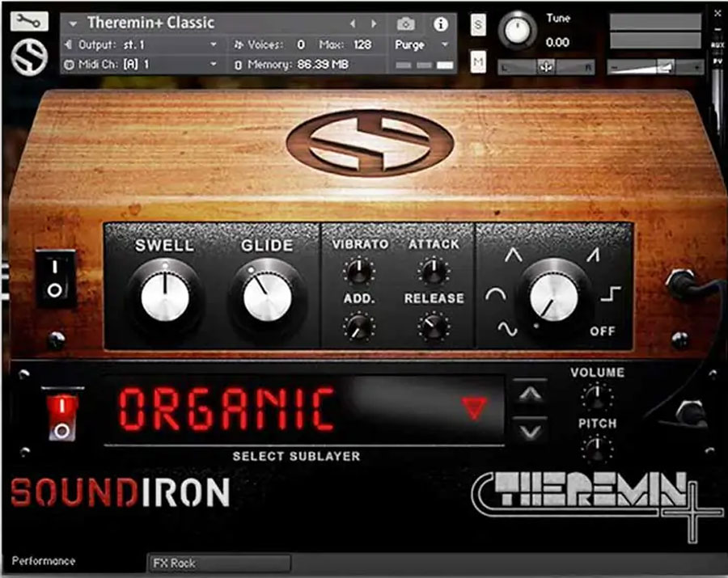
Task: Click the Tune value 0.00
Action: pos(557,43)
